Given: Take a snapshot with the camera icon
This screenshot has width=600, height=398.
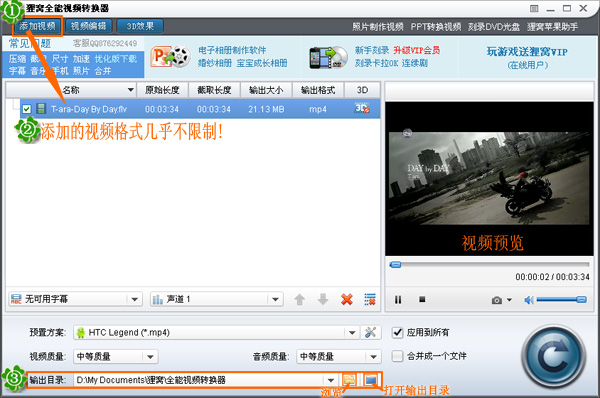Looking at the screenshot, I should (497, 300).
